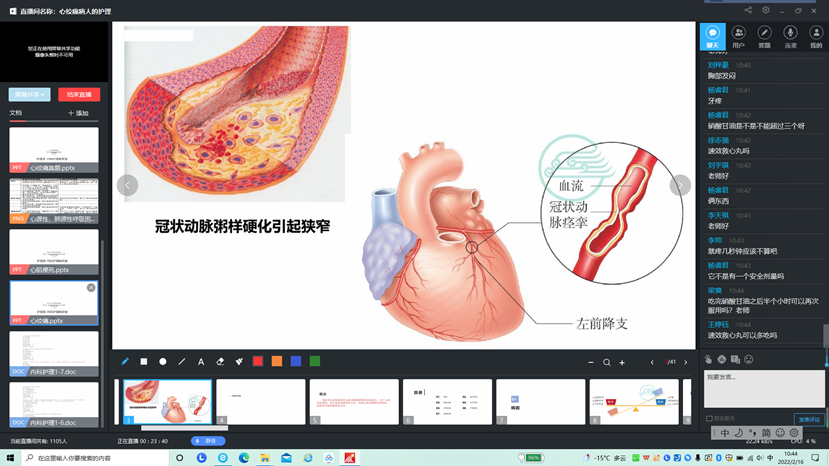Viewport: 829px width, 466px height.
Task: Toggle the IME 中 language mode
Action: click(725, 433)
